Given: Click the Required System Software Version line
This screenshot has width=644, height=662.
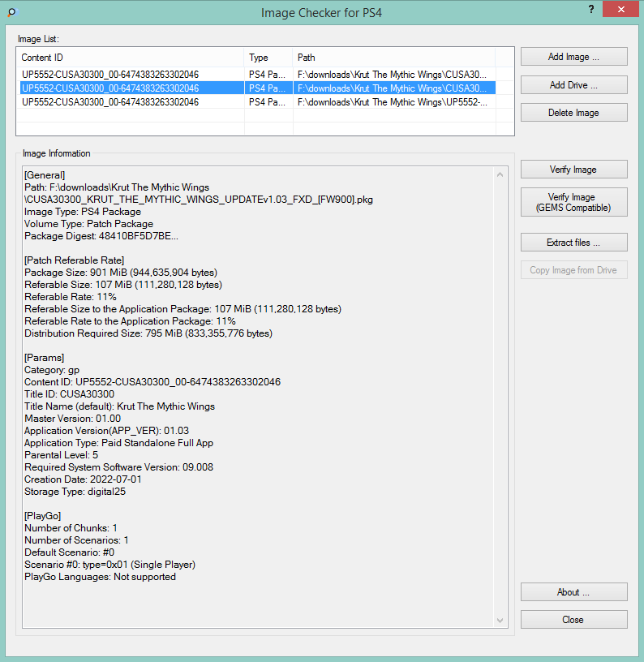Looking at the screenshot, I should (118, 467).
